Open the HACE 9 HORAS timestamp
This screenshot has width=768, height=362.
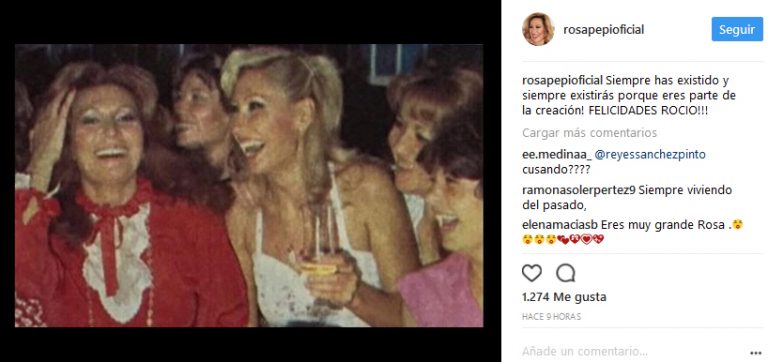click(552, 317)
